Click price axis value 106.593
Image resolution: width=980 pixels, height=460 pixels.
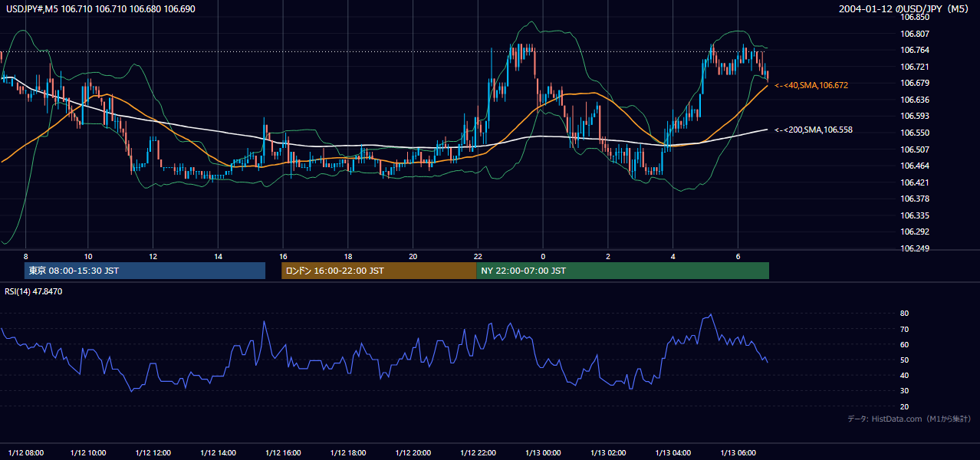pyautogui.click(x=914, y=116)
